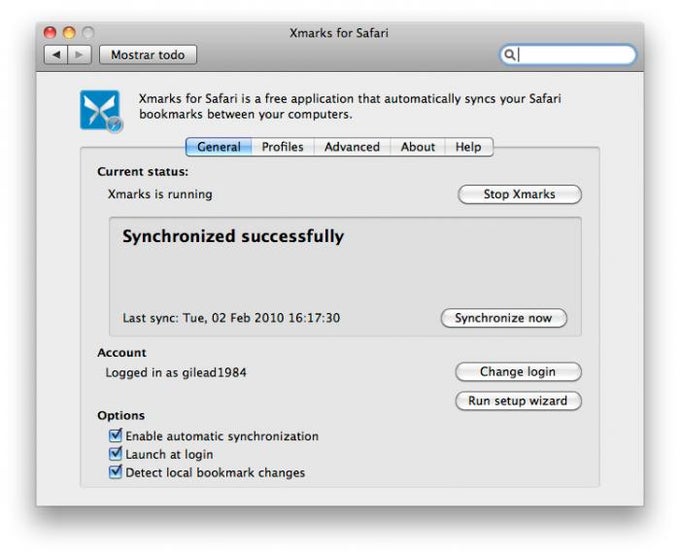Switch to the Profiles tab
680x556 pixels.
[282, 147]
